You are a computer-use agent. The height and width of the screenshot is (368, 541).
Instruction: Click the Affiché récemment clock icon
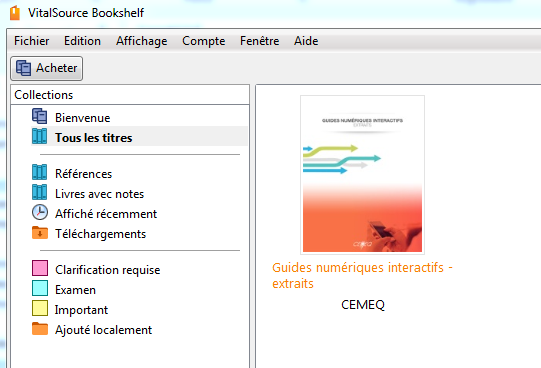40,212
